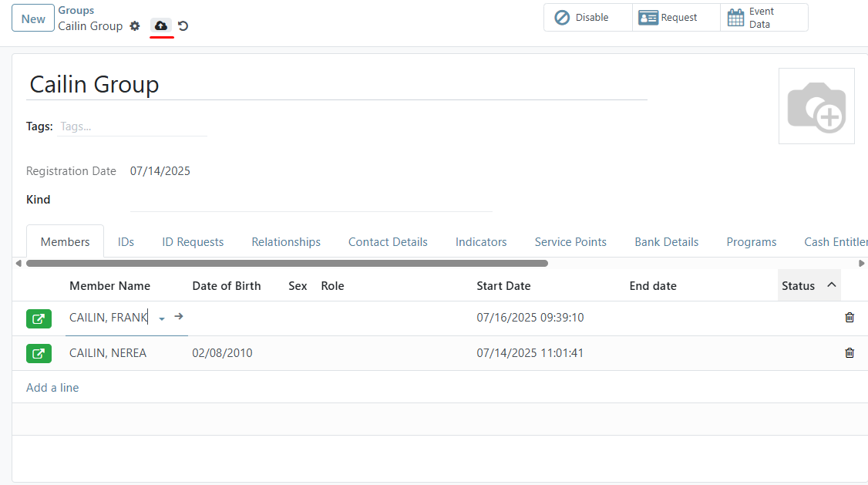Open CAILIN, NEREA via green external link icon
Viewport: 868px width, 485px height.
[x=39, y=353]
